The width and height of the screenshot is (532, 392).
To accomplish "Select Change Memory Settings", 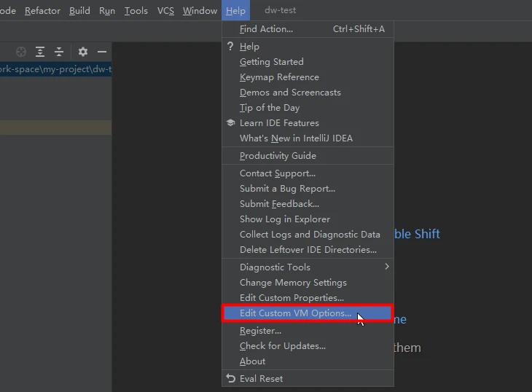I will [x=293, y=283].
